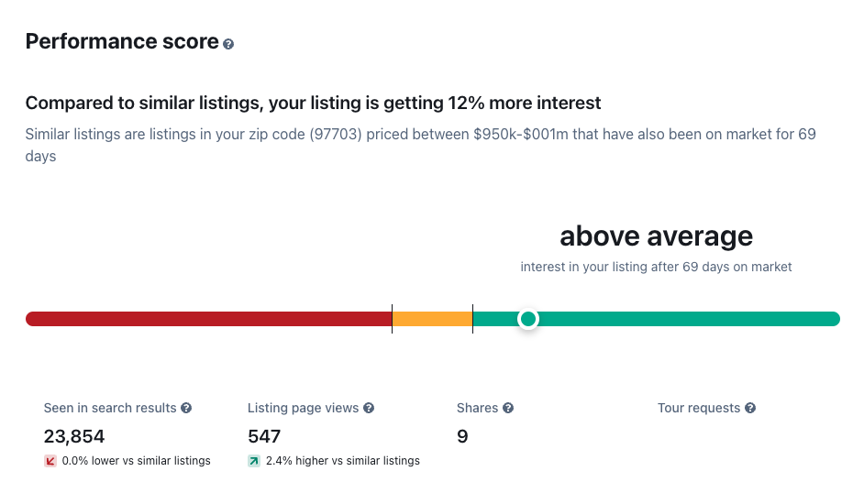Click the green up-arrow trend icon

[x=254, y=461]
